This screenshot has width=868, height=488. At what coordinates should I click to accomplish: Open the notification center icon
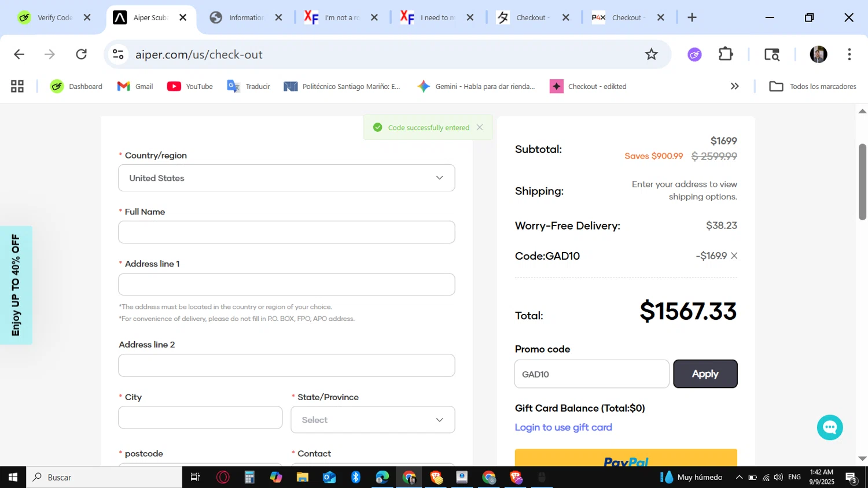851,477
